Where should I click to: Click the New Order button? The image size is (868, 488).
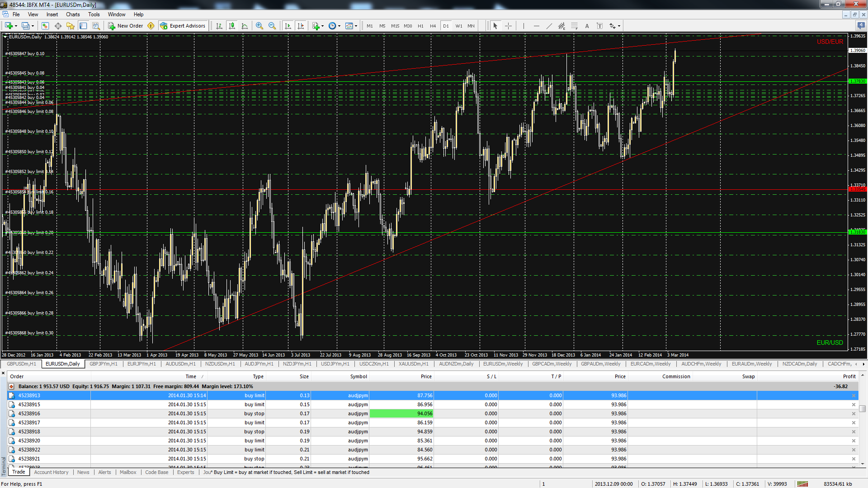point(126,26)
